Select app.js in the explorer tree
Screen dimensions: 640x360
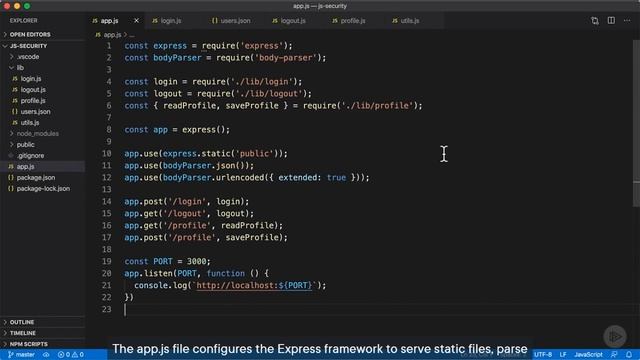click(25, 167)
